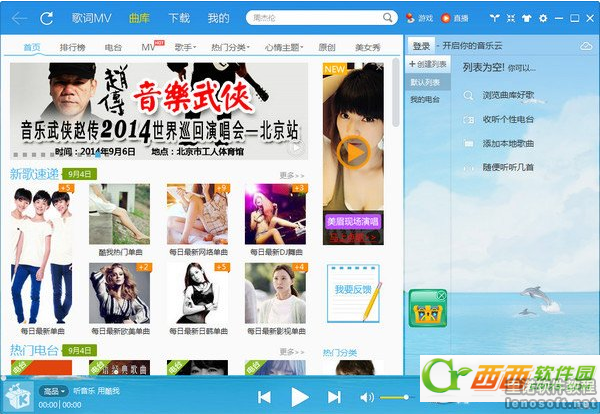The height and width of the screenshot is (414, 600).
Task: Click the Kuwo logo in player bar
Action: 18,397
